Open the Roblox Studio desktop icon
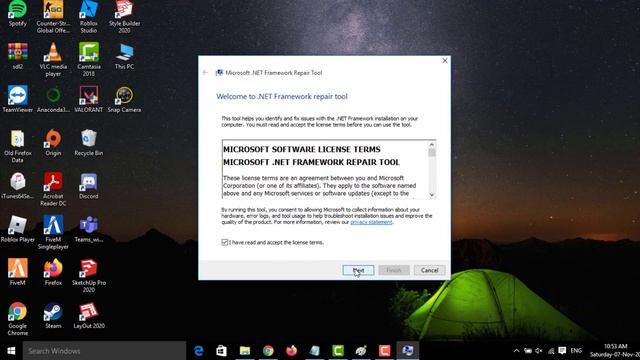This screenshot has height=360, width=640. coord(89,16)
